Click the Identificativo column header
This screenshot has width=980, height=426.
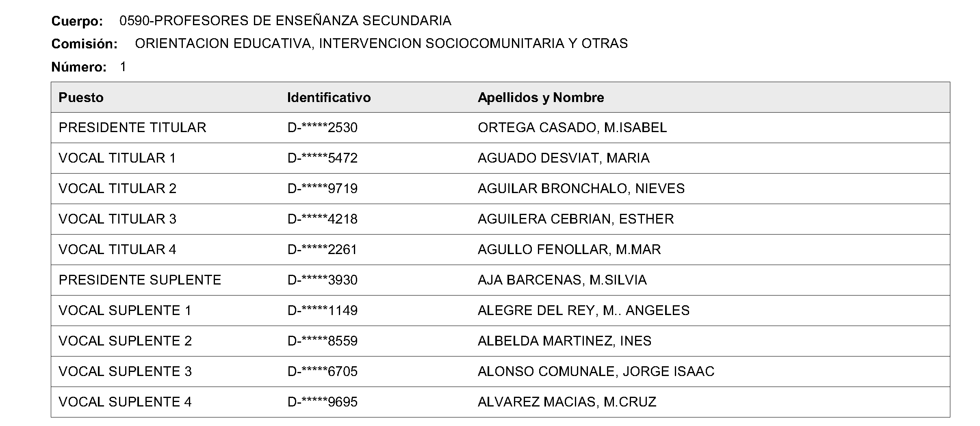tap(329, 98)
